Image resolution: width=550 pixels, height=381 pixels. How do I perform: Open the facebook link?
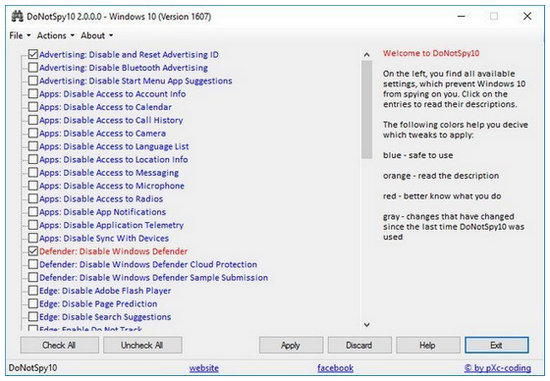tap(335, 368)
